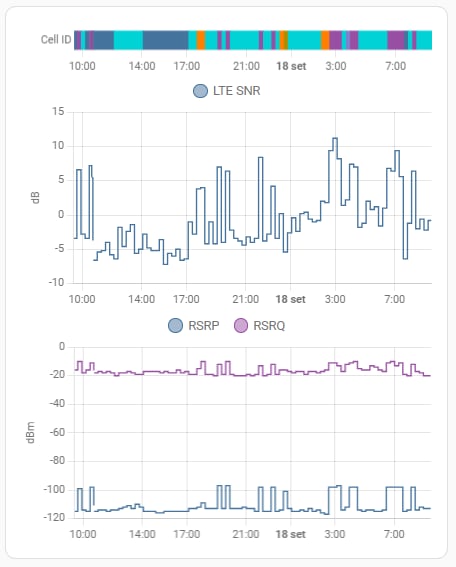
Task: Toggle the RSRQ legend circle
Action: click(241, 325)
